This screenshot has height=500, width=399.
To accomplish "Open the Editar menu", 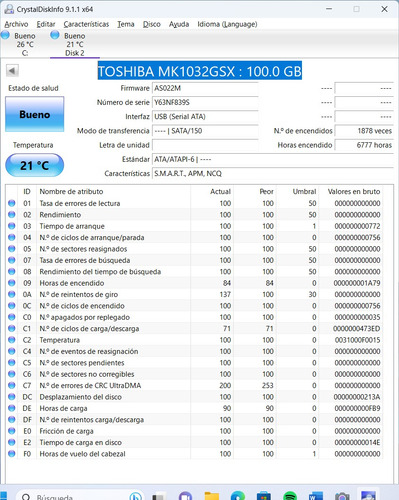I will [46, 24].
